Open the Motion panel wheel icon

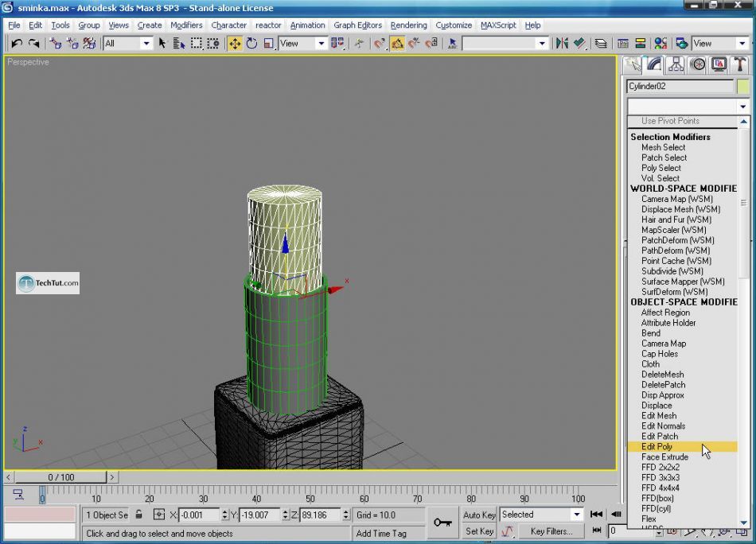697,64
